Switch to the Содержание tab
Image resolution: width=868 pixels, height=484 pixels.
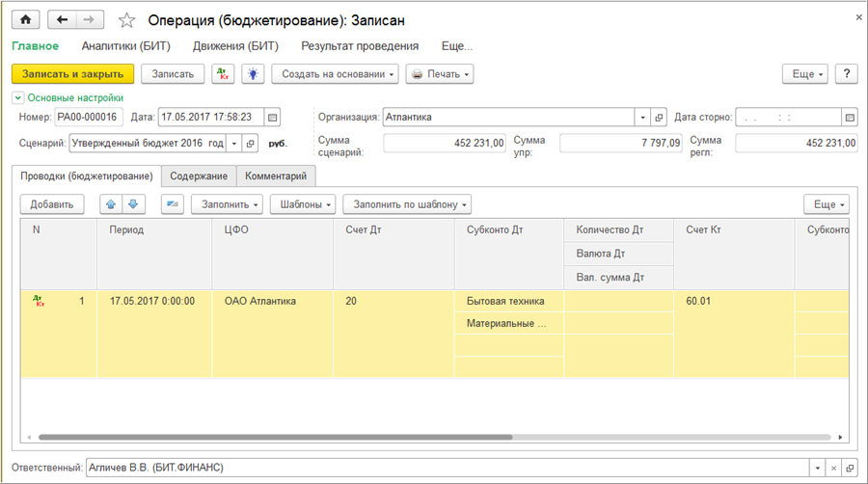point(199,176)
